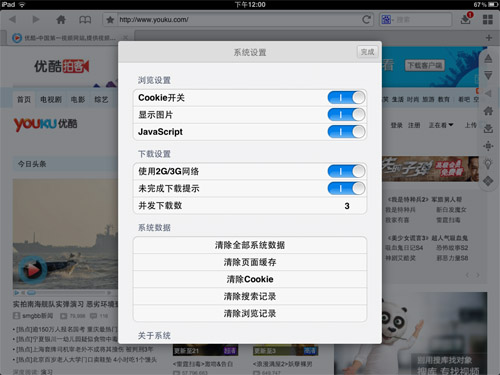Reload the page with refresh icon
Viewport: 500px width, 375px height.
(x=366, y=20)
